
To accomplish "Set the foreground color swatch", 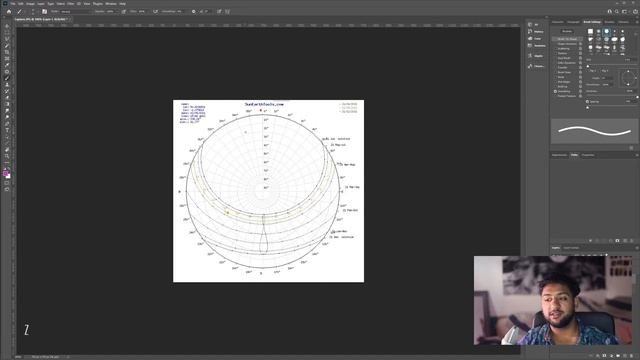I will pyautogui.click(x=6, y=173).
